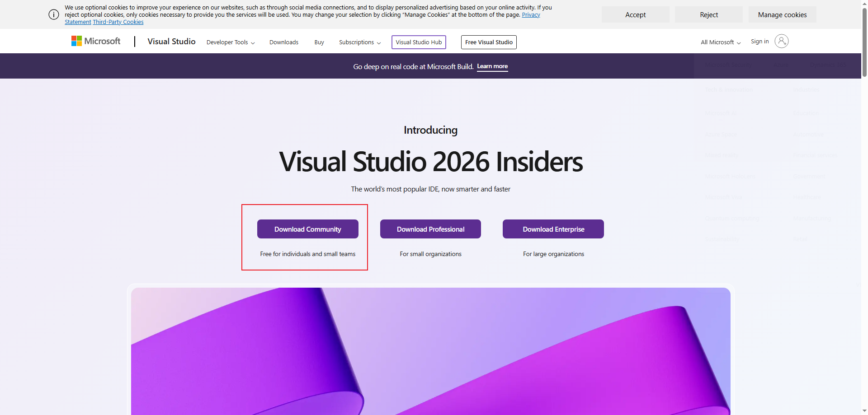Open the Visual Studio home link

[171, 42]
